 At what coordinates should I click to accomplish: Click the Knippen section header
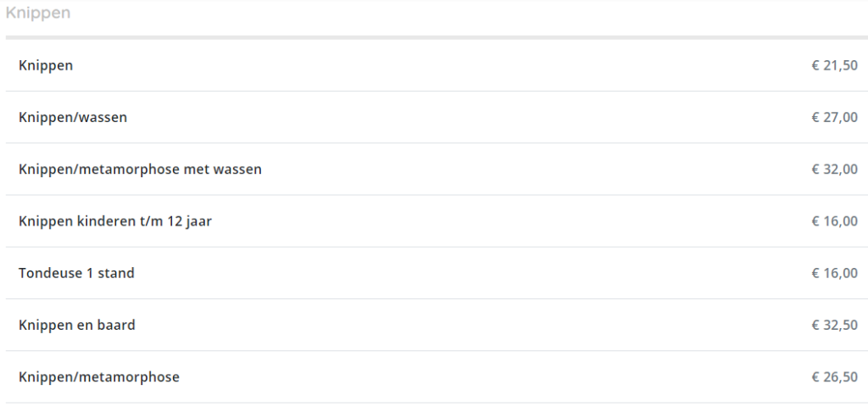tap(38, 13)
